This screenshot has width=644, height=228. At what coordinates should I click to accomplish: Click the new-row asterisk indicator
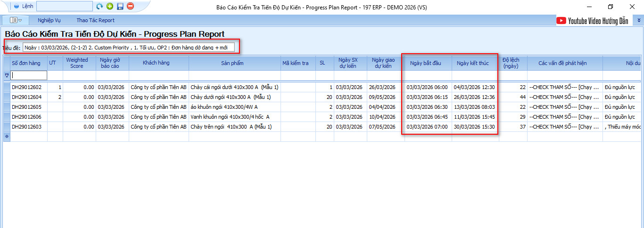[7, 137]
